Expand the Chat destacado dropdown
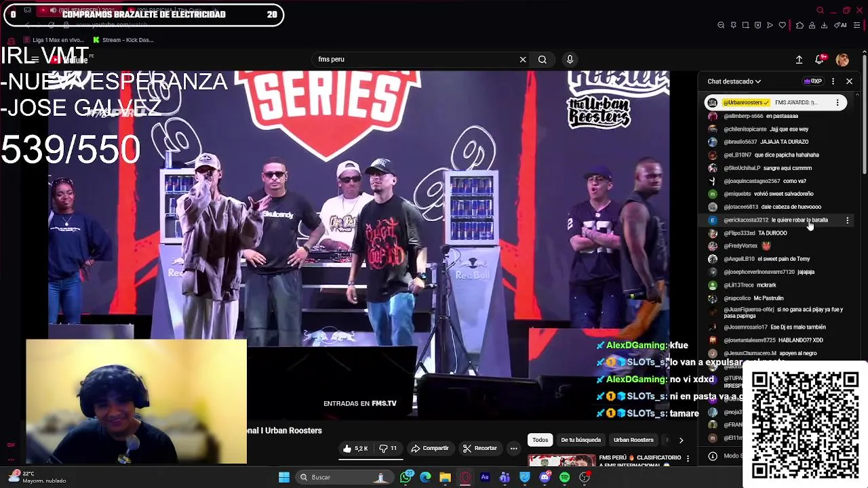868x488 pixels. click(734, 81)
